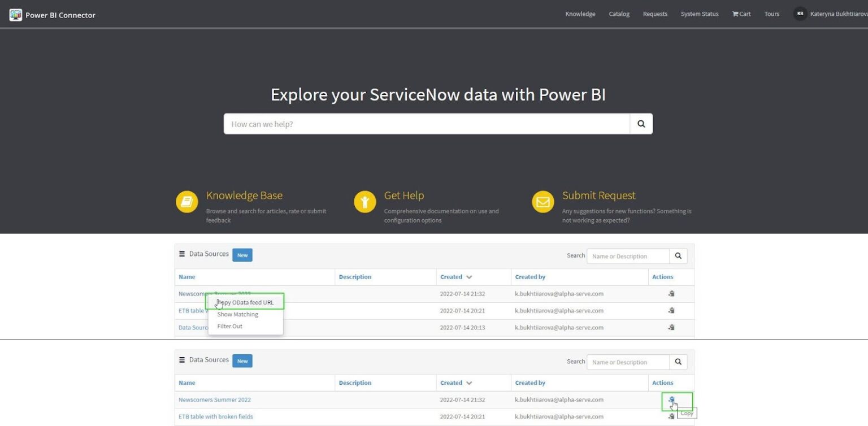The width and height of the screenshot is (868, 426).
Task: Open the Cart via its shopping cart icon
Action: click(735, 14)
